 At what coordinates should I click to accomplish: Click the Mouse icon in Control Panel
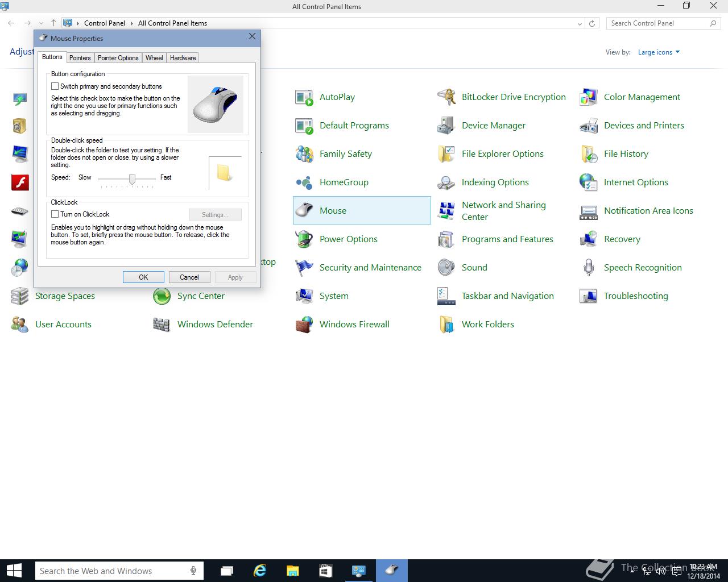pyautogui.click(x=304, y=210)
